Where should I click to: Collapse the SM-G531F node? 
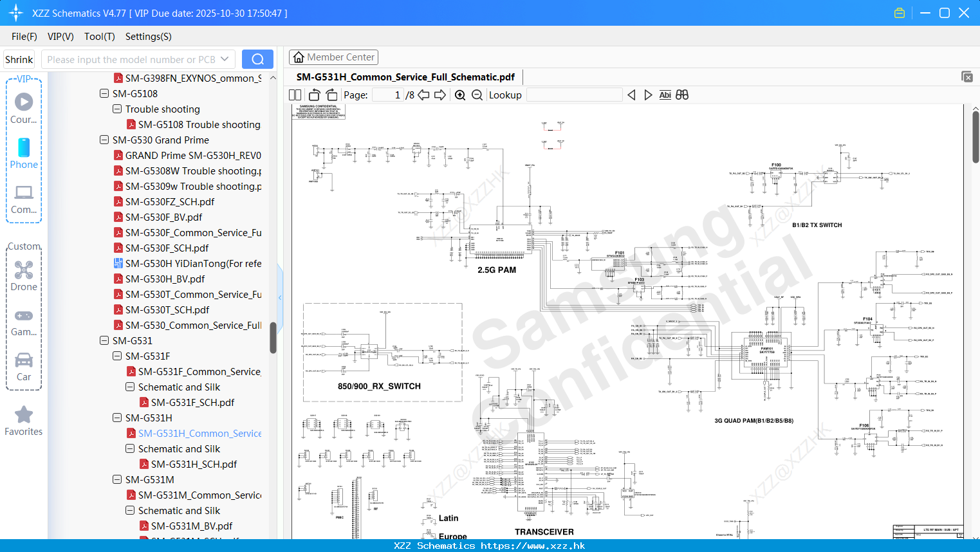117,356
